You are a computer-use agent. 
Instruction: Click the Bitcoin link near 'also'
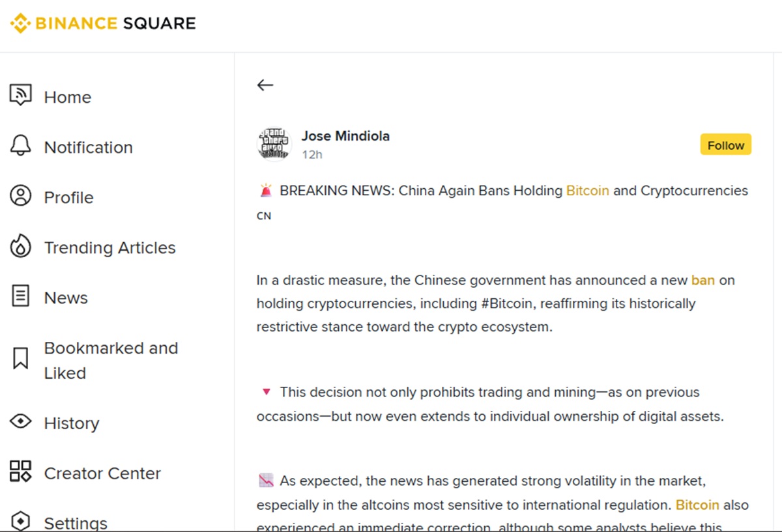coord(697,505)
